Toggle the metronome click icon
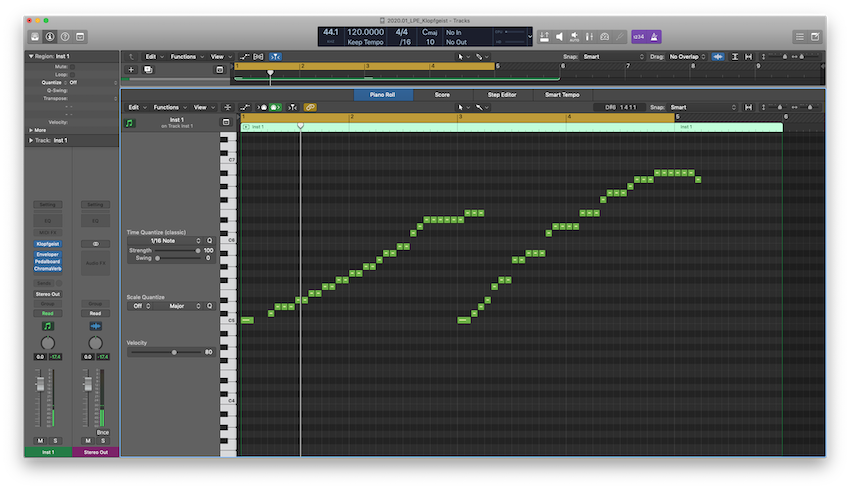 click(654, 37)
